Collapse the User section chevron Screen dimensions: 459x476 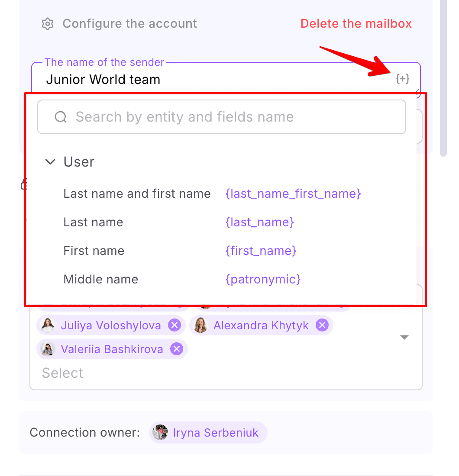tap(50, 162)
